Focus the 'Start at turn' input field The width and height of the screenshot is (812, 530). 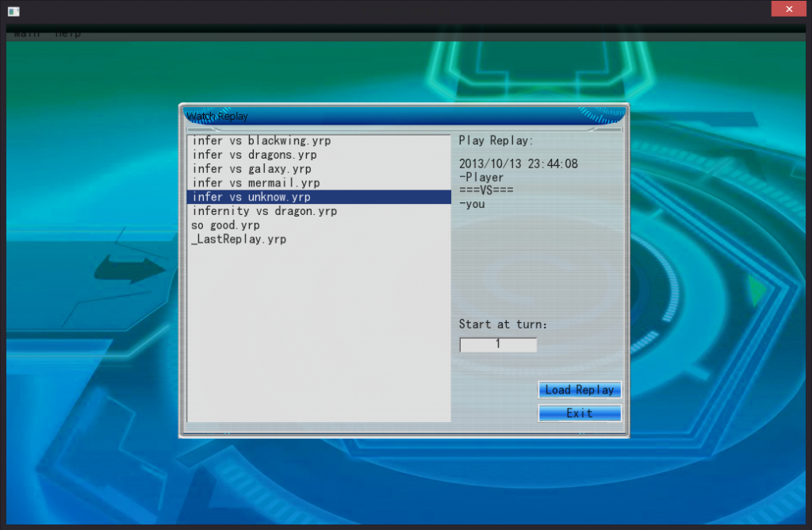pos(498,344)
